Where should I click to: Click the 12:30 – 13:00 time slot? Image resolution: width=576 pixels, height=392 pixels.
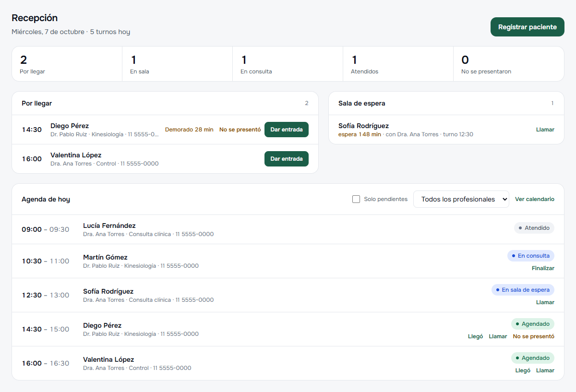point(46,295)
